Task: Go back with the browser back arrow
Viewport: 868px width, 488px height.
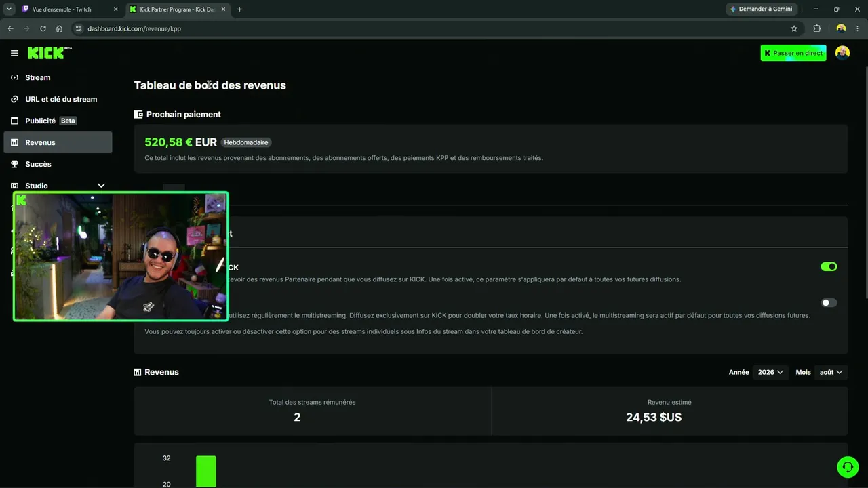Action: coord(10,28)
